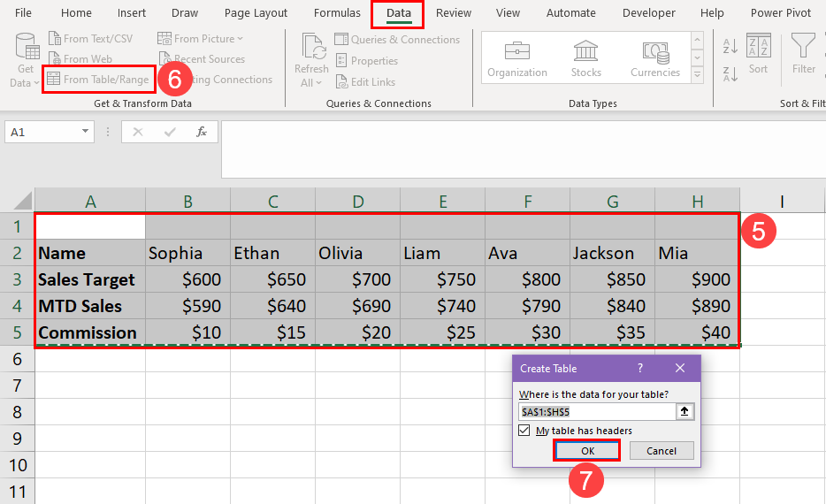The width and height of the screenshot is (826, 504).
Task: Switch to the Power Pivot tab
Action: tap(781, 13)
